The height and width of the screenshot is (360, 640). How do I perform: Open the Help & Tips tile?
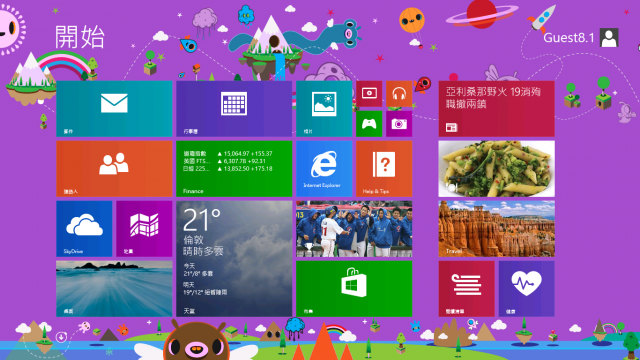(x=384, y=169)
